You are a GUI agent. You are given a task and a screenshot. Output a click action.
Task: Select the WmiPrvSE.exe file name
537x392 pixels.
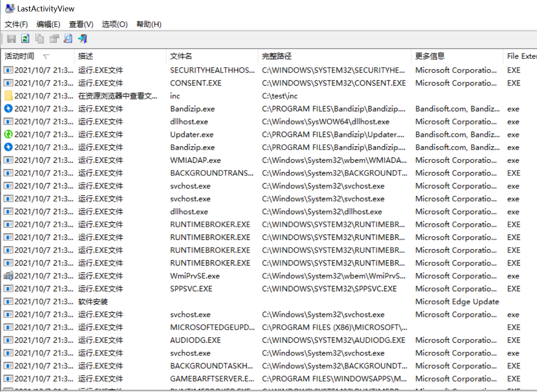[195, 276]
